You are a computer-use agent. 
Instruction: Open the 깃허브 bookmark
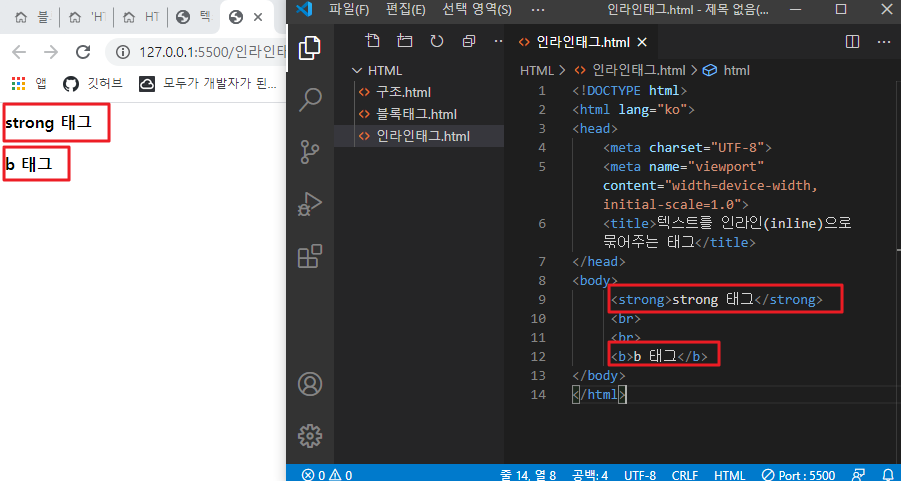tap(93, 84)
